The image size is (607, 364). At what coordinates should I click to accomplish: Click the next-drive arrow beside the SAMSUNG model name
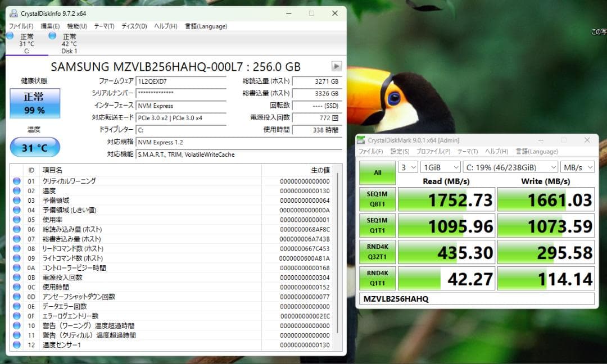[x=336, y=66]
